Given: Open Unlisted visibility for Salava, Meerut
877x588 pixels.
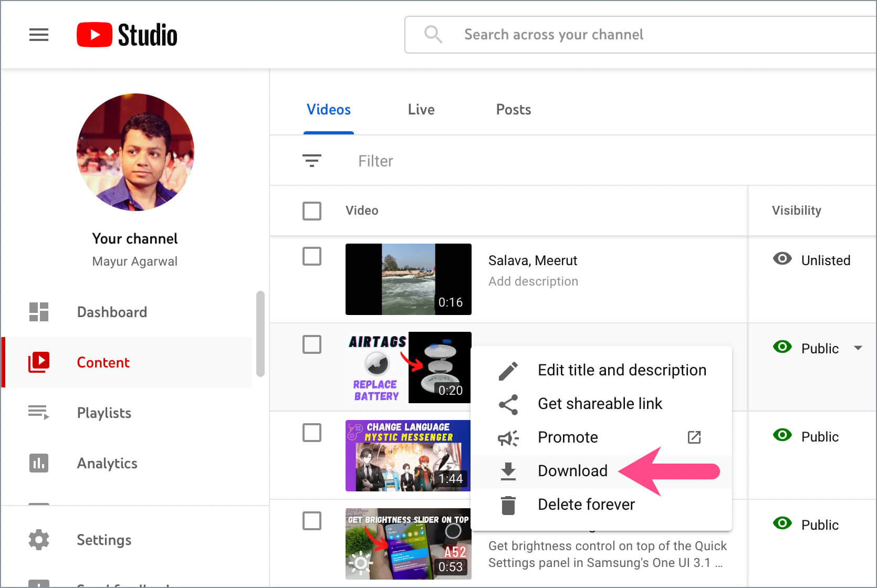Looking at the screenshot, I should tap(824, 260).
